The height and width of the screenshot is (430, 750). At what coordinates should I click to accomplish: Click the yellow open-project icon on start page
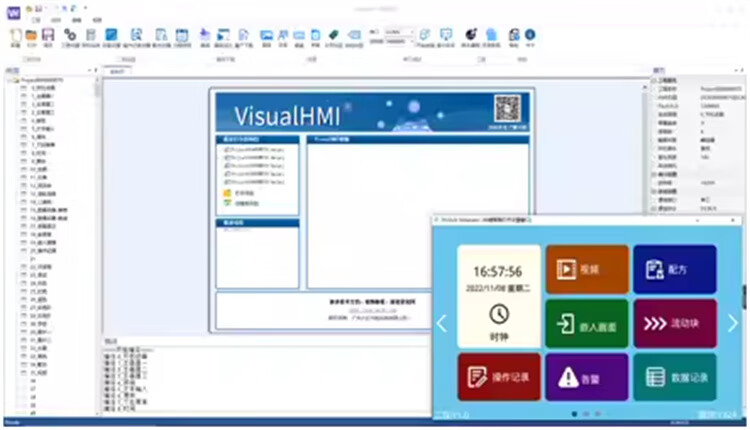227,193
